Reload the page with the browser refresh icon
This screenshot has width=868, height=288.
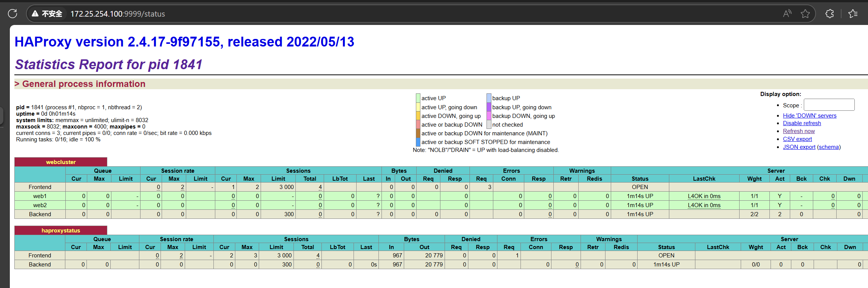12,14
